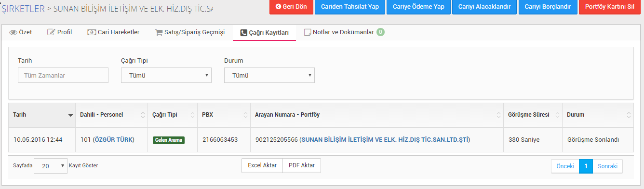Select the Çağrı Kayıtları tab
Screen dimensions: 644x189
(264, 33)
